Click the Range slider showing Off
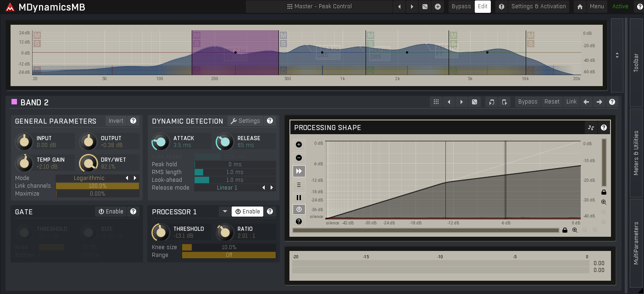Image resolution: width=644 pixels, height=294 pixels. coord(229,255)
